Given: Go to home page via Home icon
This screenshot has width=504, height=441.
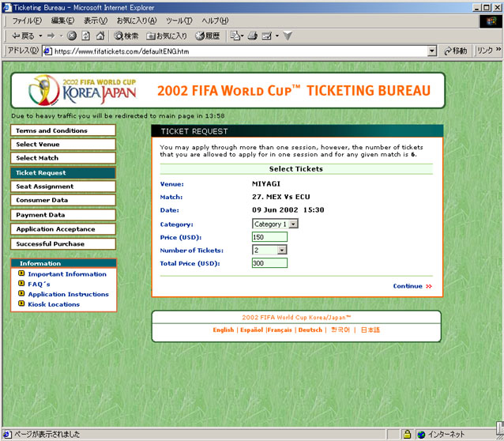Looking at the screenshot, I should click(x=100, y=36).
